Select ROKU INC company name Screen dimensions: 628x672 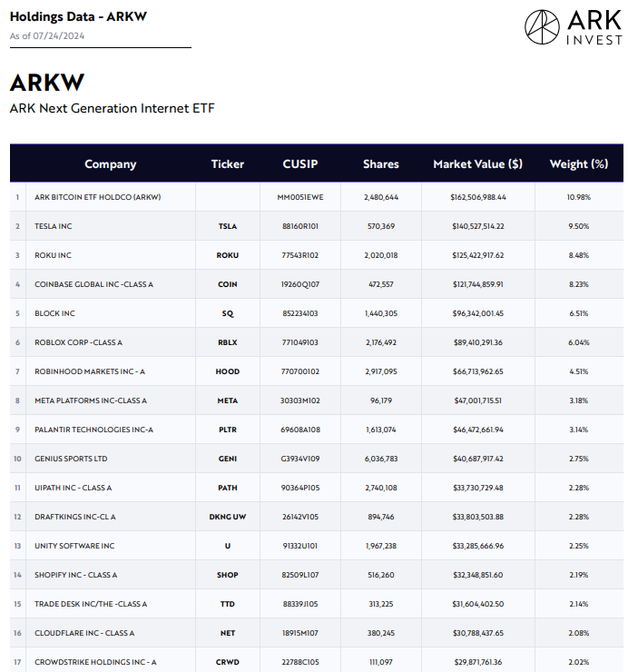54,255
